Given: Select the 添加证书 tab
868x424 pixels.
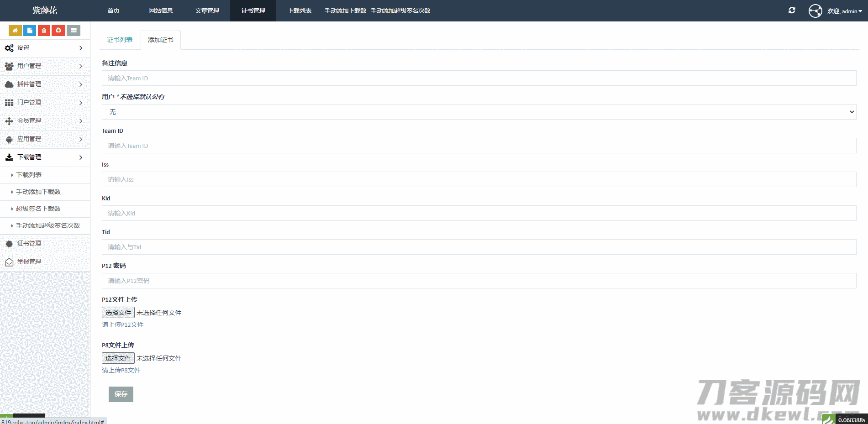Looking at the screenshot, I should (x=161, y=40).
